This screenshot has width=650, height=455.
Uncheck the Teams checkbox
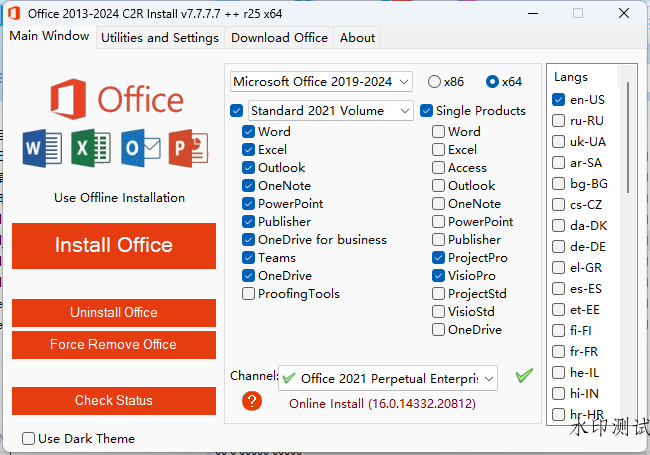click(x=248, y=258)
